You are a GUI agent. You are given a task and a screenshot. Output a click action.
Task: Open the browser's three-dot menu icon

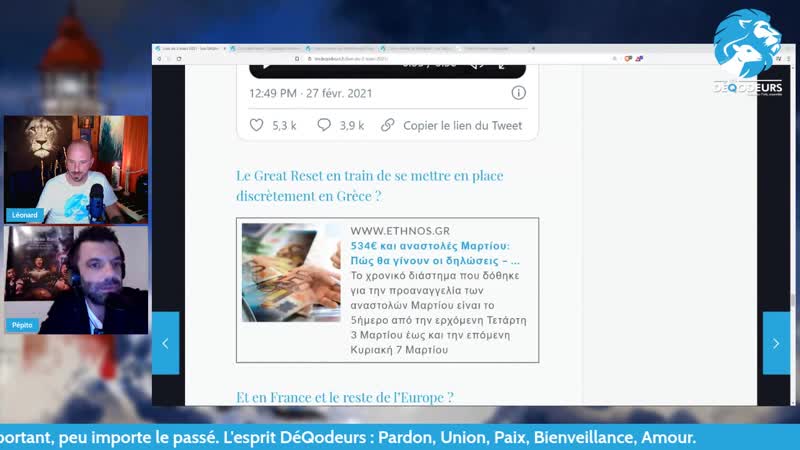(789, 59)
